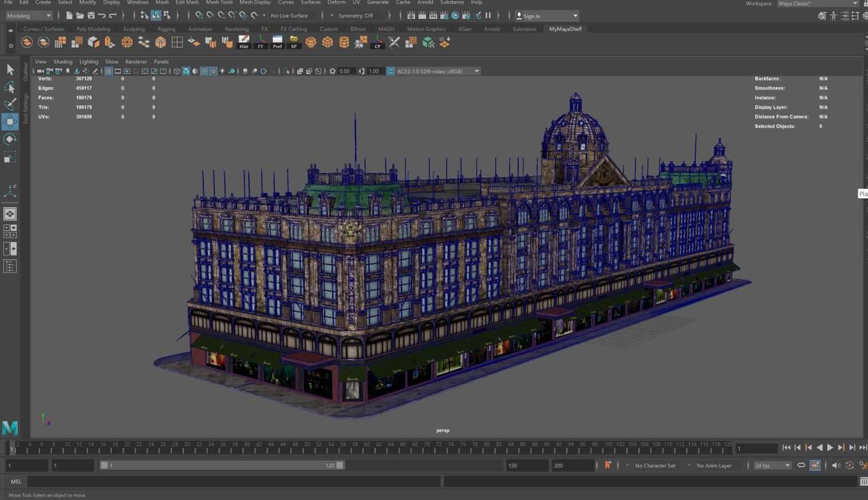
Task: Open the snap magnet options dropdown arrow
Action: point(264,15)
